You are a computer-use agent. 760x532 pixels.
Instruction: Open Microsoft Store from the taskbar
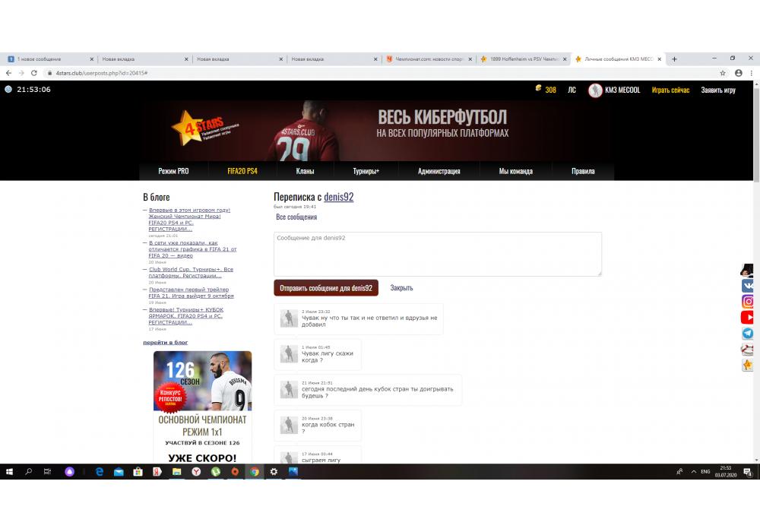[138, 471]
